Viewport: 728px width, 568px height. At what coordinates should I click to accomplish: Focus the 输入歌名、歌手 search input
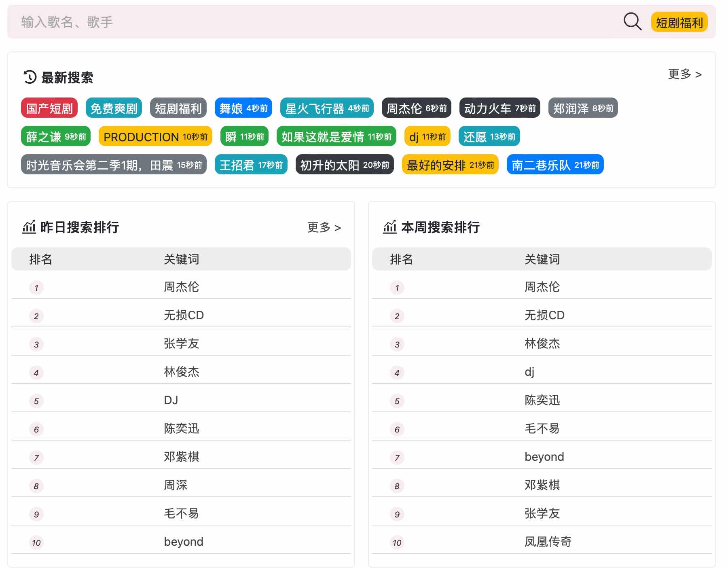click(x=315, y=22)
